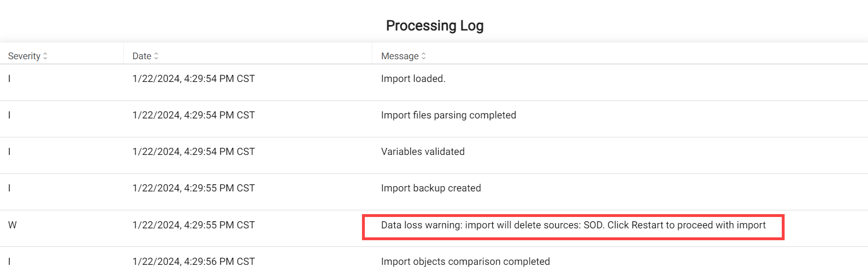Select the date cell of the Import backup created row

193,188
